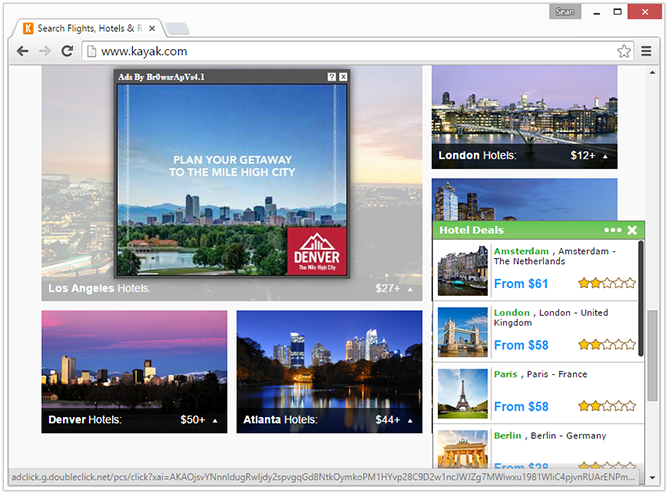The height and width of the screenshot is (494, 669).
Task: Open the three-dots options in Hotel Deals
Action: tap(612, 230)
